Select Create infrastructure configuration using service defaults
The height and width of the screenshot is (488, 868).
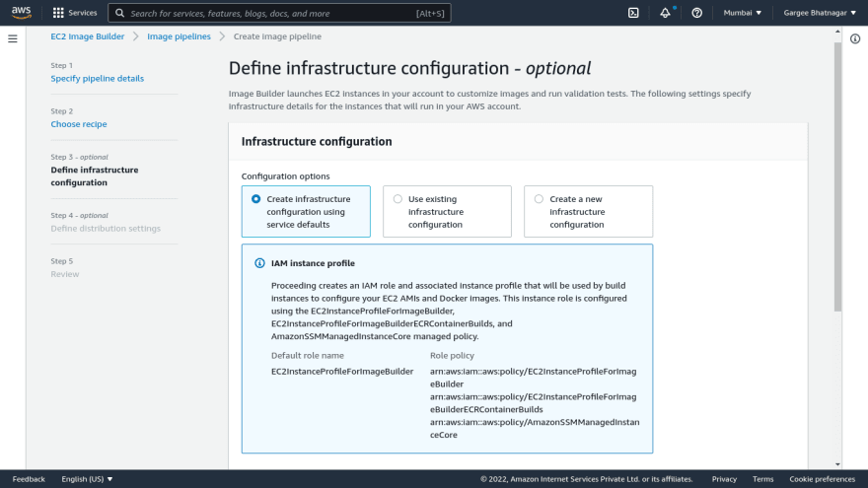click(x=306, y=211)
